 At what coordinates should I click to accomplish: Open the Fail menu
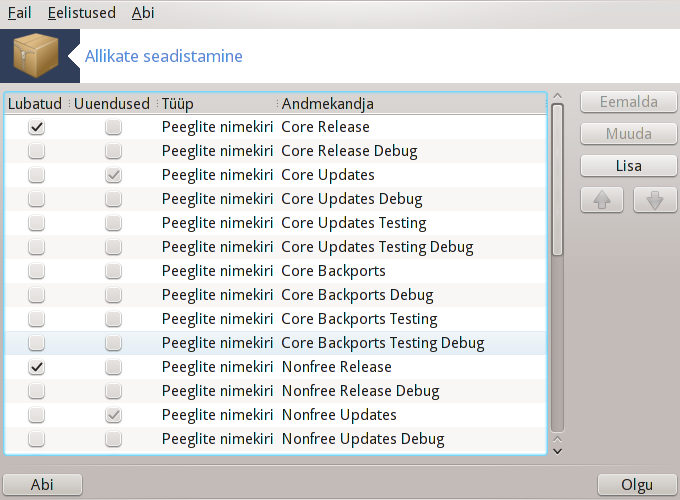pyautogui.click(x=20, y=13)
